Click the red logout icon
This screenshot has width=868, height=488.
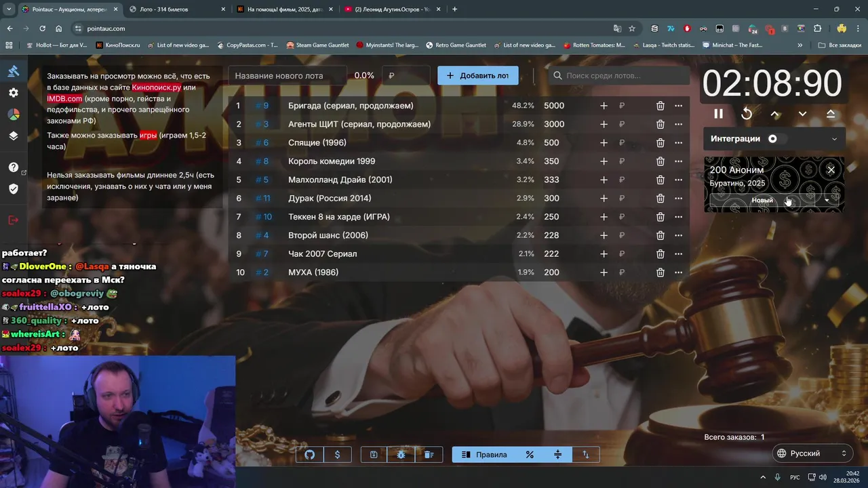(x=14, y=220)
